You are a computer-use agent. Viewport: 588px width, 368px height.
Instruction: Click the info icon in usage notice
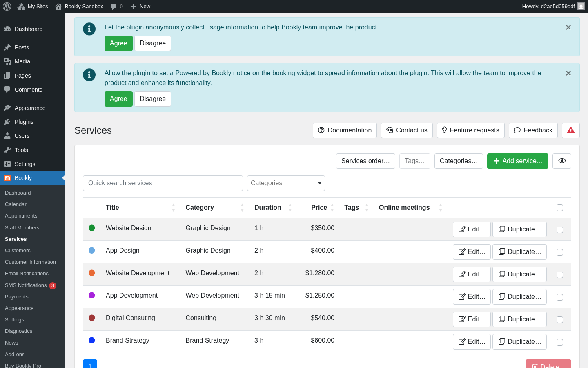pos(89,29)
